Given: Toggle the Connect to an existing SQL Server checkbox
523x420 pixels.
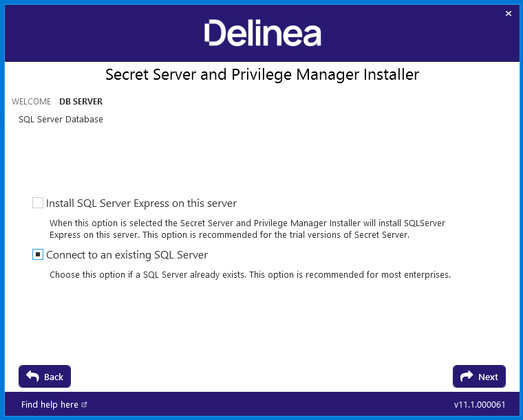Looking at the screenshot, I should pos(38,254).
